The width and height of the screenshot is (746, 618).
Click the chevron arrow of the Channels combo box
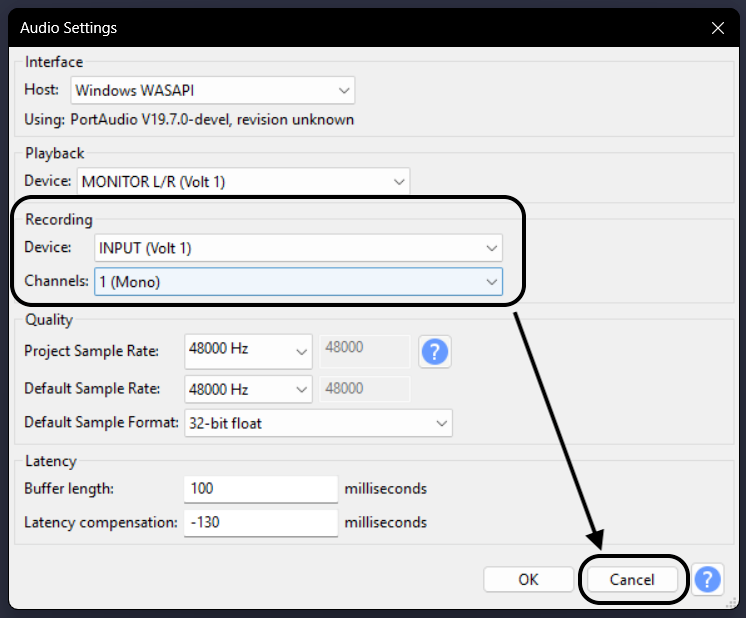tap(491, 282)
